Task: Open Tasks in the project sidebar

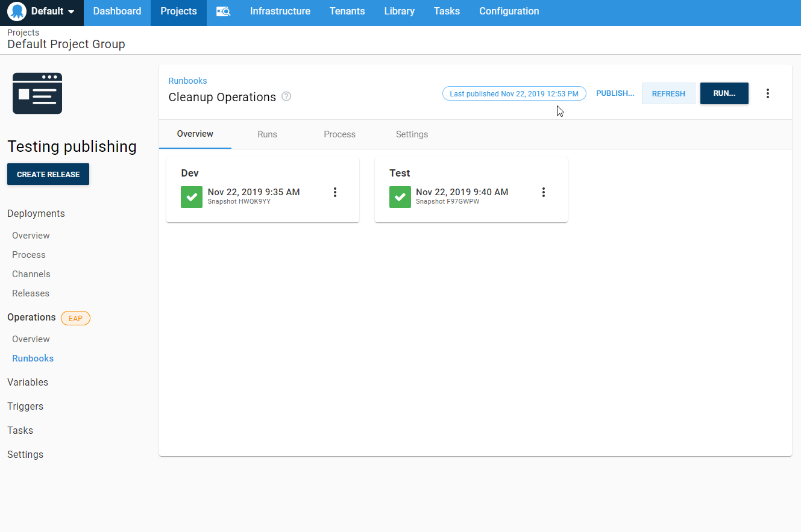Action: (x=20, y=430)
